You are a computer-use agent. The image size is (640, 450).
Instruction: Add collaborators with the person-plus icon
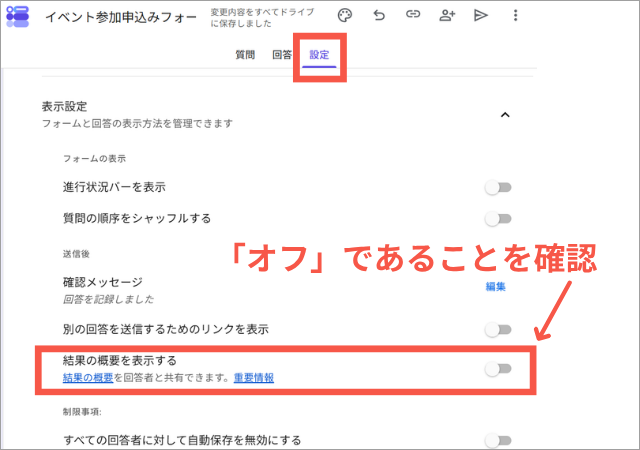point(447,16)
